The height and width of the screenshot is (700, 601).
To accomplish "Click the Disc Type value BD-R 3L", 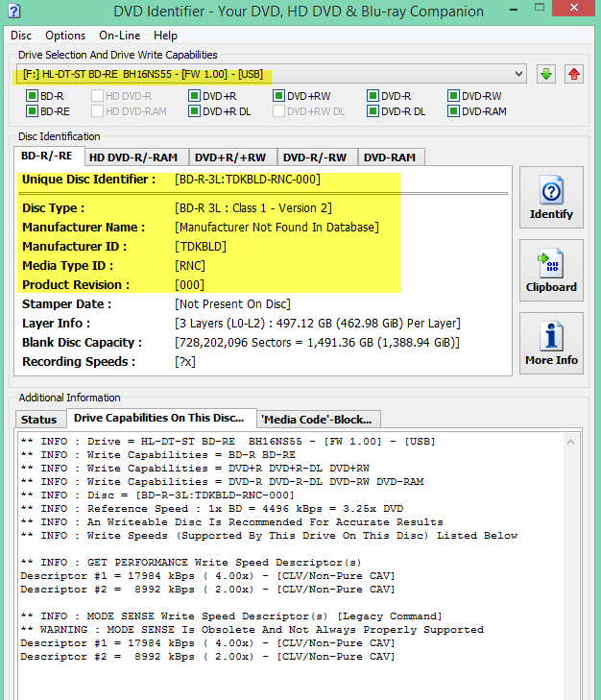I will pyautogui.click(x=253, y=208).
